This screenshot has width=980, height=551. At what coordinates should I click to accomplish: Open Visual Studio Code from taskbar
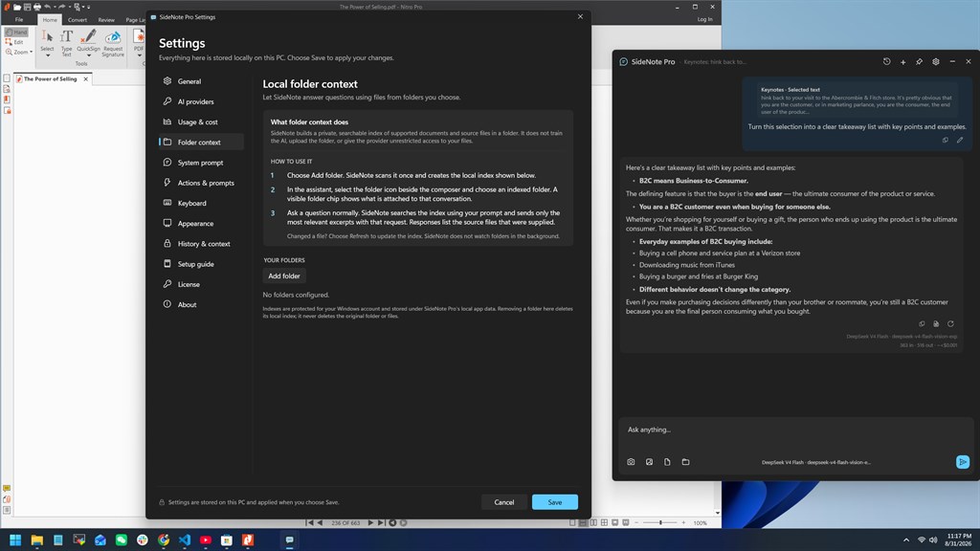click(x=185, y=540)
